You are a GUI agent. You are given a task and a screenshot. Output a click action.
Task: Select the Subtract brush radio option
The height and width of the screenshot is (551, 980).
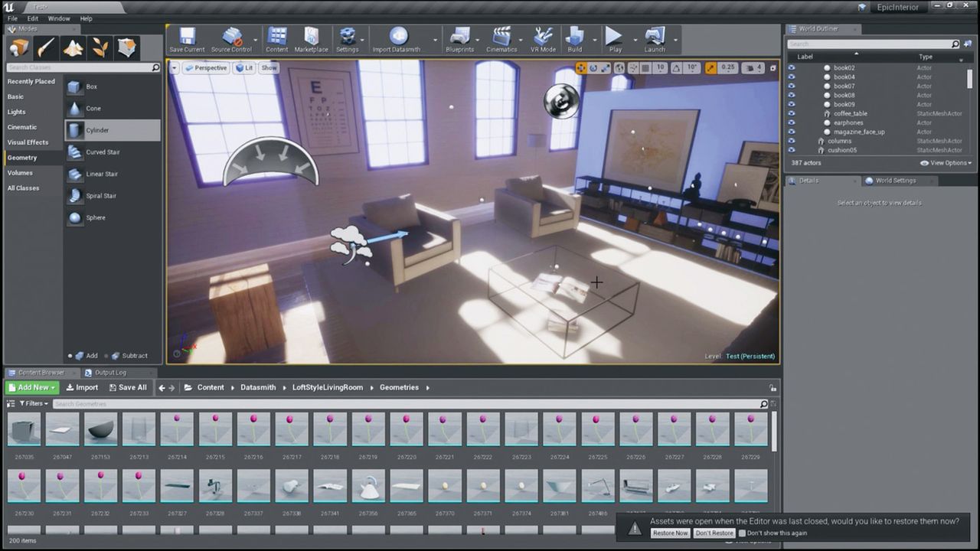(106, 356)
